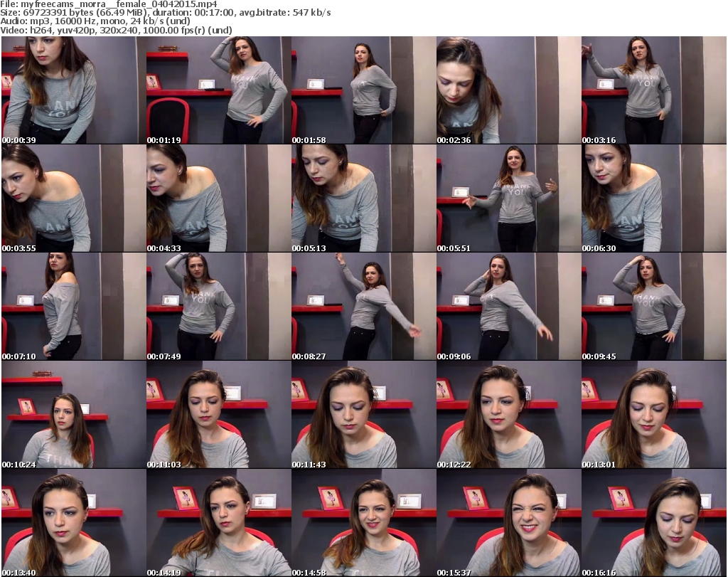Select the frame labeled 00:12:22

tap(508, 415)
